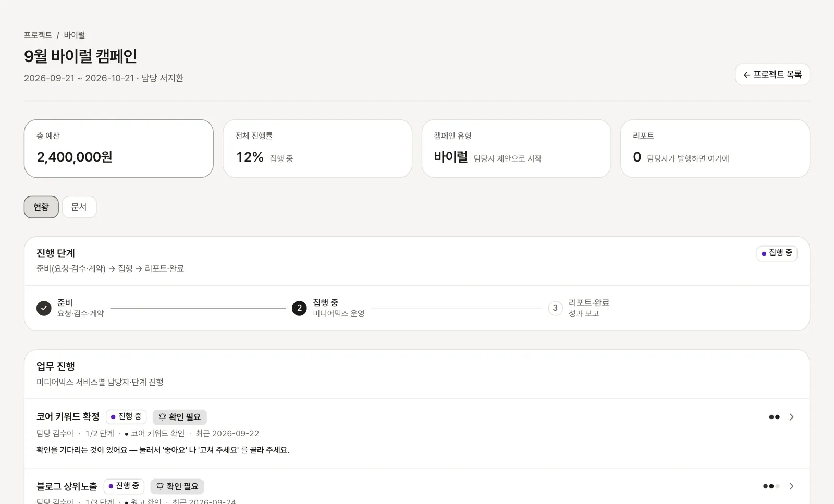Click the 미디어믹스 서비스별 담당자·단계 진행 subtitle
Image resolution: width=834 pixels, height=504 pixels.
tap(100, 382)
